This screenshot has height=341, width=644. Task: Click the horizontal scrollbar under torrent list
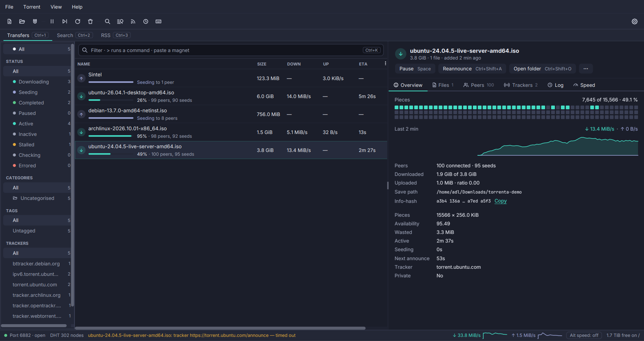220,328
